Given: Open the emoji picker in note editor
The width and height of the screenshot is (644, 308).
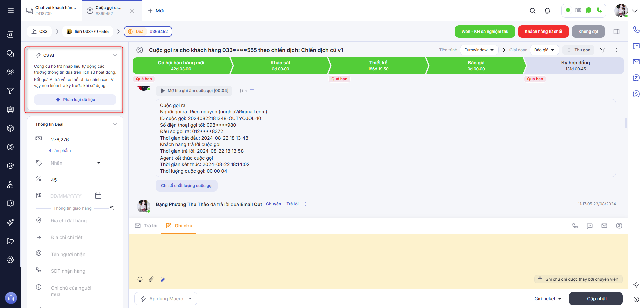Looking at the screenshot, I should tap(140, 279).
